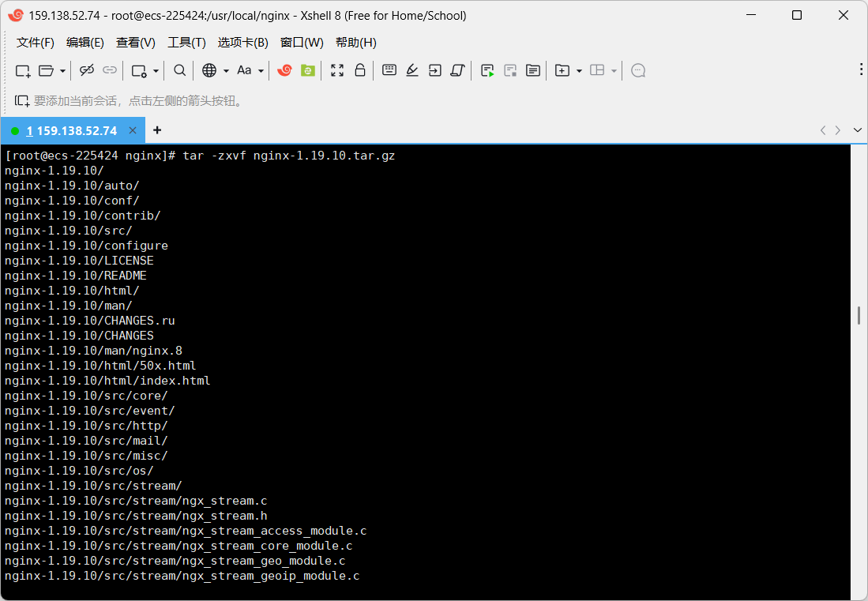Click the Open session folder icon
This screenshot has height=601, width=868.
click(46, 70)
